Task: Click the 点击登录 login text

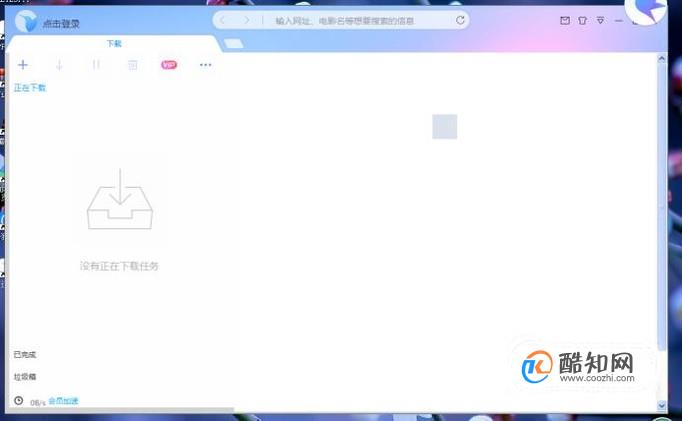Action: click(61, 23)
